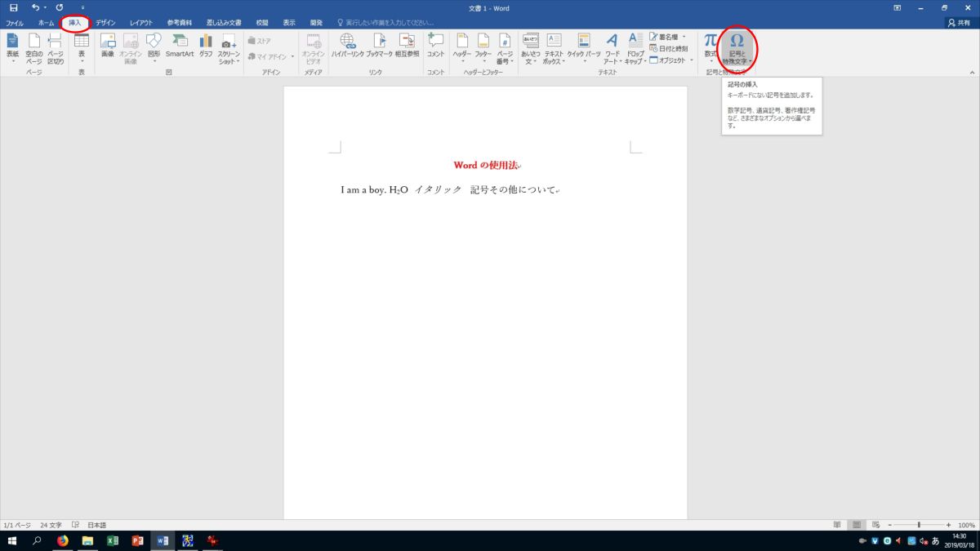Viewport: 980px width, 551px height.
Task: Insert a cross-reference (相互参照)
Action: 407,47
